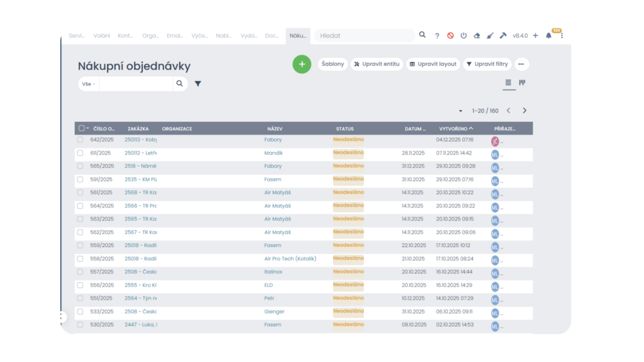Select the checkbox for order 642/2025

point(80,140)
